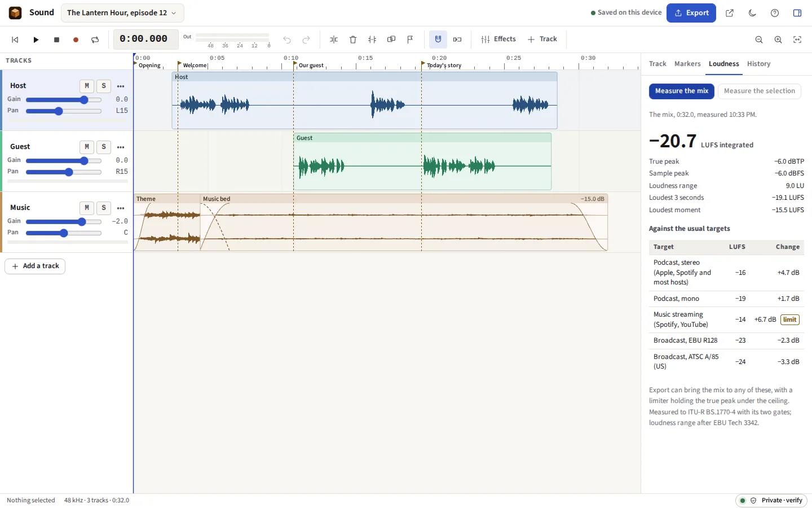Screen dimensions: 812x508
Task: Undo the last edit
Action: coord(287,40)
